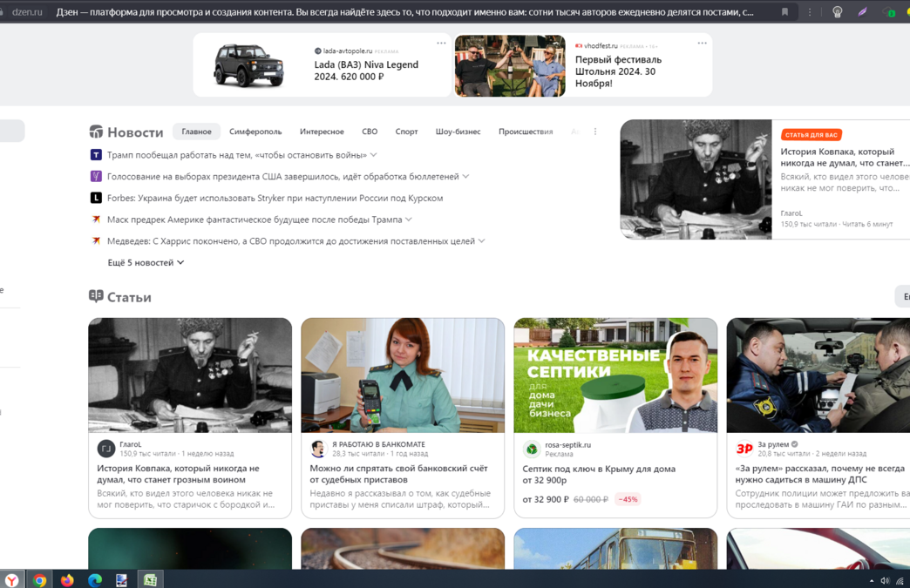Viewport: 910px width, 588px height.
Task: Open the Можно ли спрятать банковский счёт article
Action: pyautogui.click(x=398, y=474)
